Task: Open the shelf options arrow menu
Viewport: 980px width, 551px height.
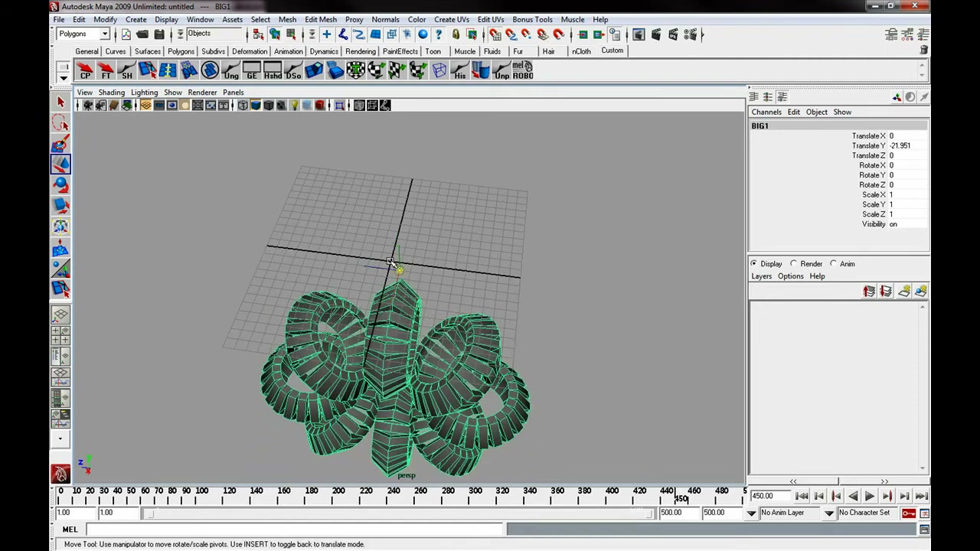Action: 64,77
